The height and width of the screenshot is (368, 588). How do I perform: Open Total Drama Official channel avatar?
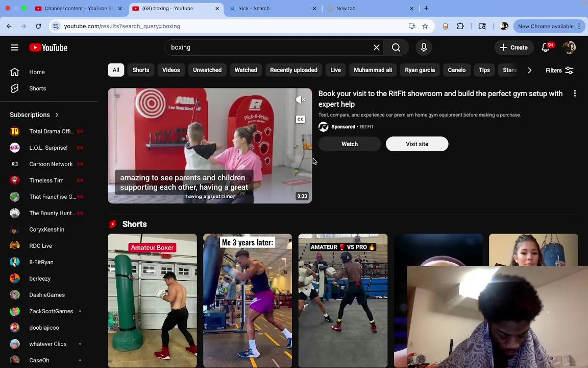click(x=15, y=131)
